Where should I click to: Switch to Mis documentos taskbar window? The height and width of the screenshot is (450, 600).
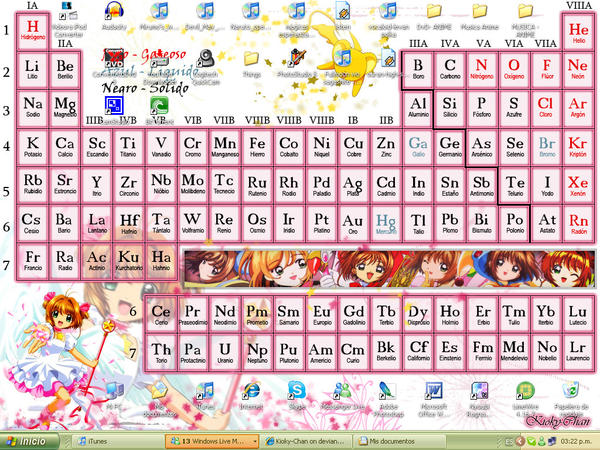[399, 441]
